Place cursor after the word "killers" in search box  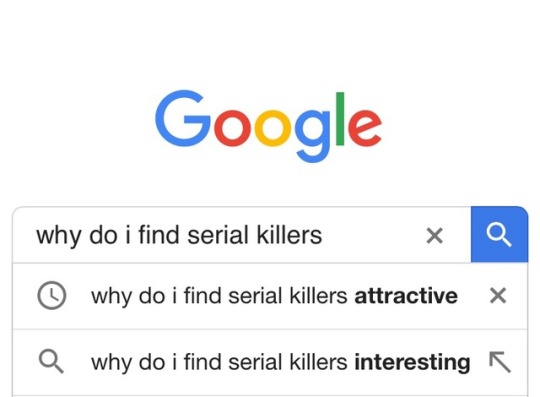click(x=324, y=235)
